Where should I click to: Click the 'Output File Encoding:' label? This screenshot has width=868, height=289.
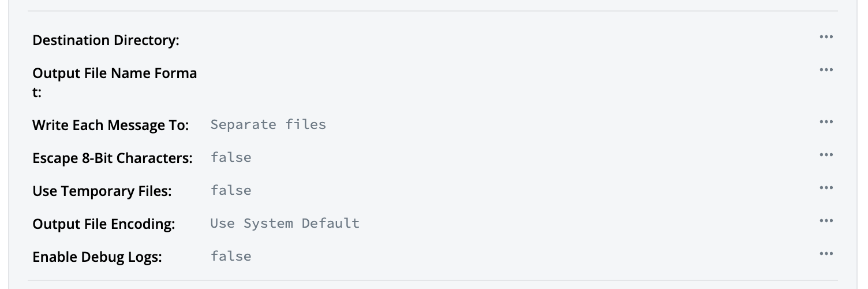(x=103, y=224)
